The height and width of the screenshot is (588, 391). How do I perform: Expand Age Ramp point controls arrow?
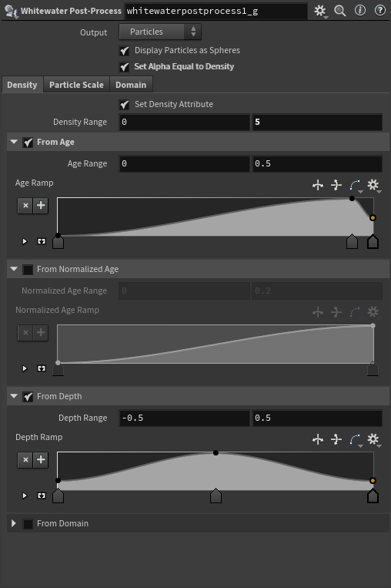pos(25,241)
